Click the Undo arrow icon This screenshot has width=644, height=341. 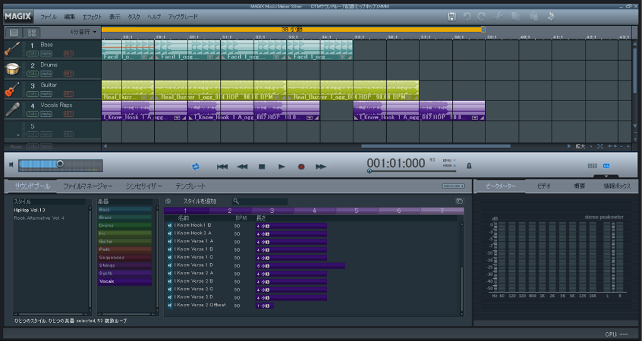[x=467, y=16]
